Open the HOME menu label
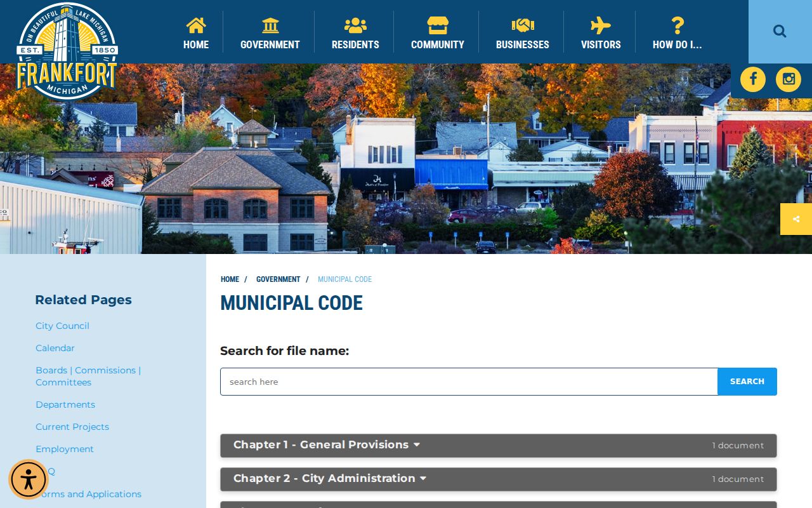The height and width of the screenshot is (508, 812). tap(196, 45)
